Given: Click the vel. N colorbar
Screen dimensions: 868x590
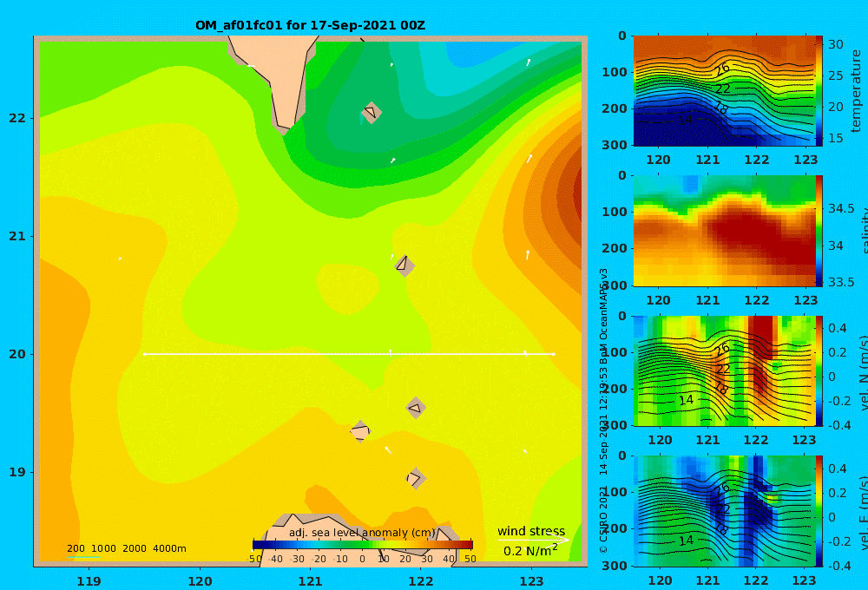Looking at the screenshot, I should 819,370.
